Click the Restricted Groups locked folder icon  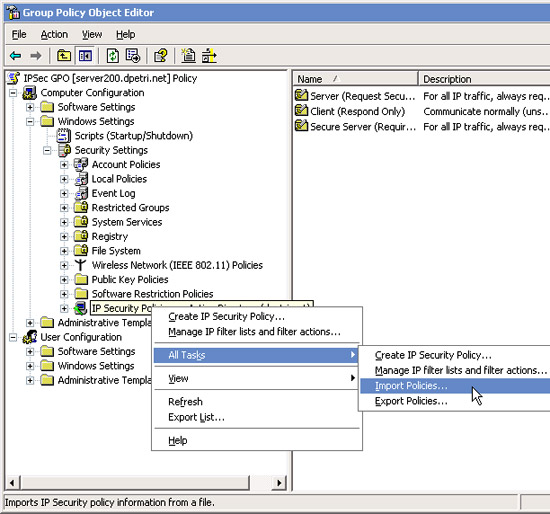(x=81, y=207)
